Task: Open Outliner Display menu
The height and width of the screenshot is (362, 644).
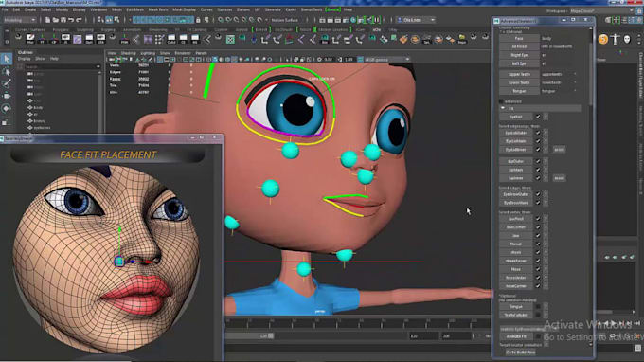Action: coord(24,59)
